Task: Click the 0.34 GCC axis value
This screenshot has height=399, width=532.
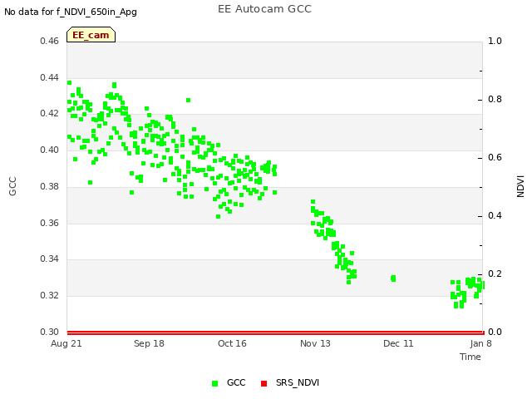Action: [49, 259]
